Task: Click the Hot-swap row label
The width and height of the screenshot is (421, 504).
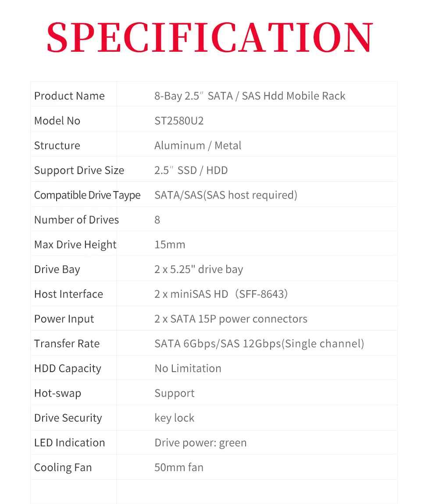Action: pos(57,393)
